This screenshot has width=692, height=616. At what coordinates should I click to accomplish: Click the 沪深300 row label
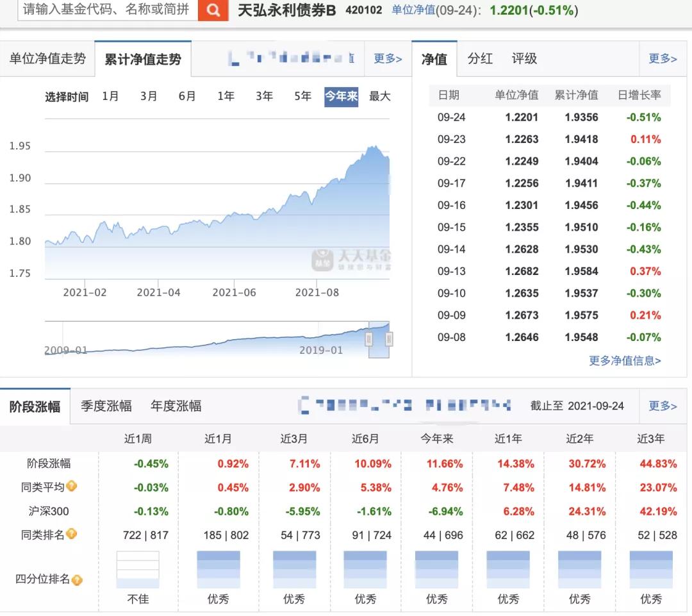(49, 512)
